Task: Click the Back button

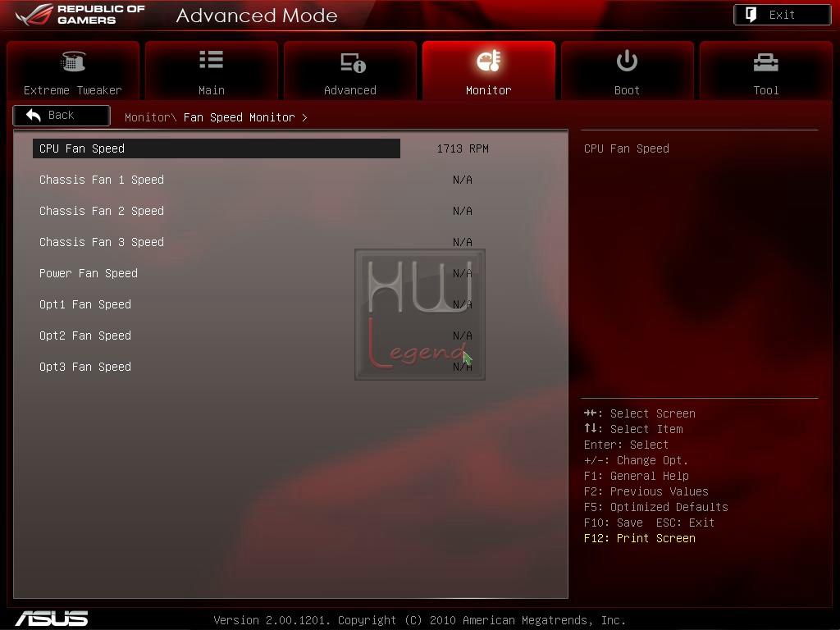Action: (x=62, y=115)
